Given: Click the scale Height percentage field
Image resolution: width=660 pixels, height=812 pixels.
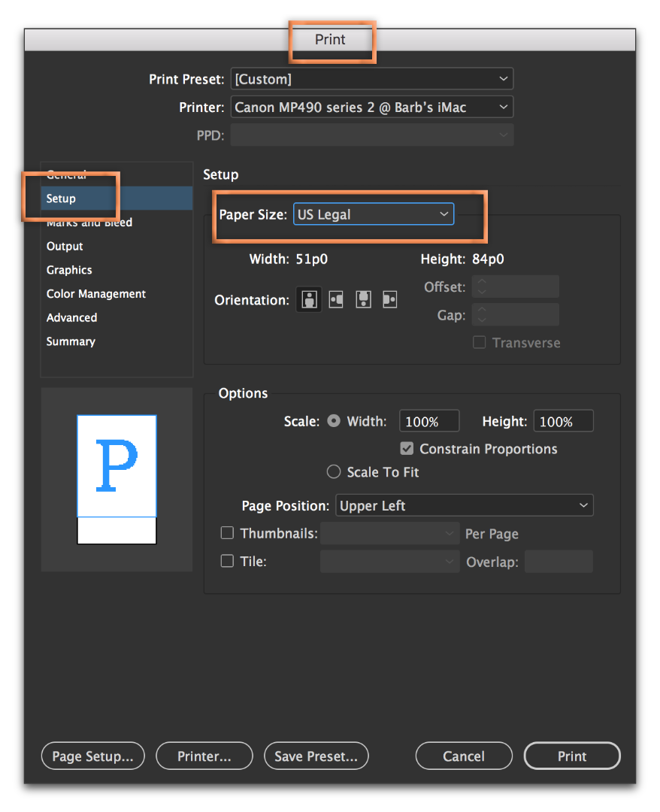Looking at the screenshot, I should pyautogui.click(x=563, y=422).
